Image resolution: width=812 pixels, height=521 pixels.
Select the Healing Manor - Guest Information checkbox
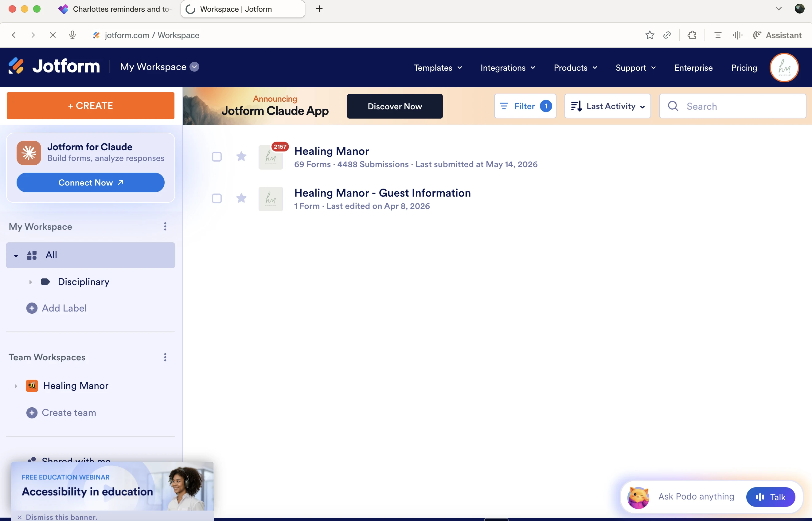pyautogui.click(x=217, y=198)
